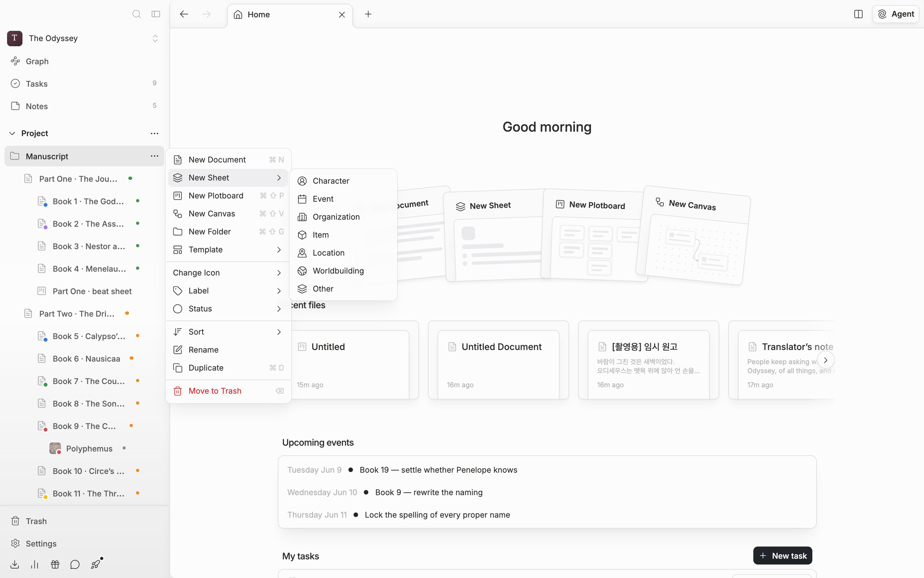924x578 pixels.
Task: Select Move to Trash
Action: click(228, 391)
